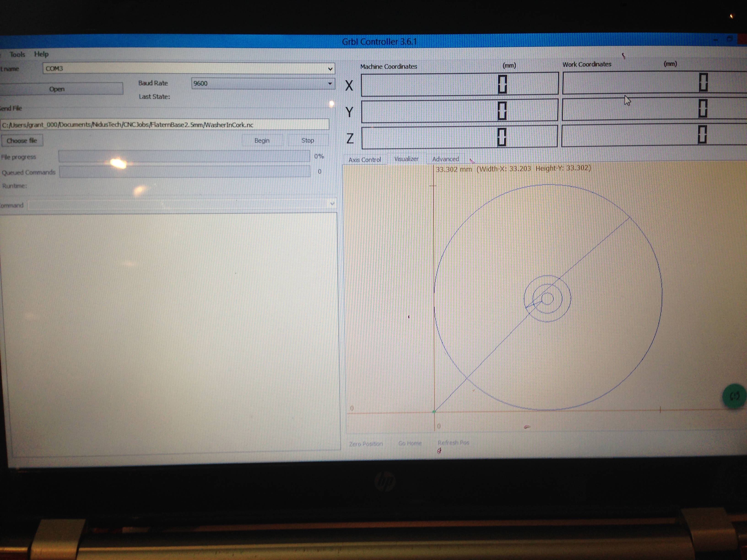
Task: Click the Queued Commands bar
Action: pyautogui.click(x=185, y=172)
